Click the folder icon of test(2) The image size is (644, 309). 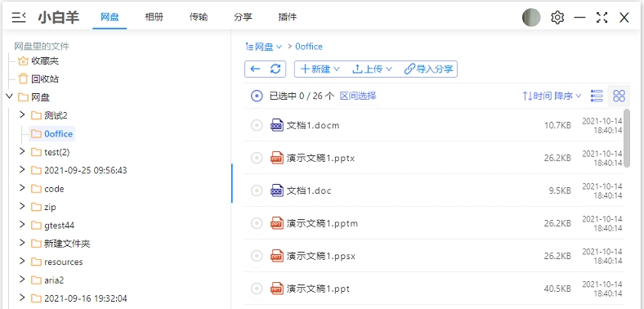tap(36, 152)
